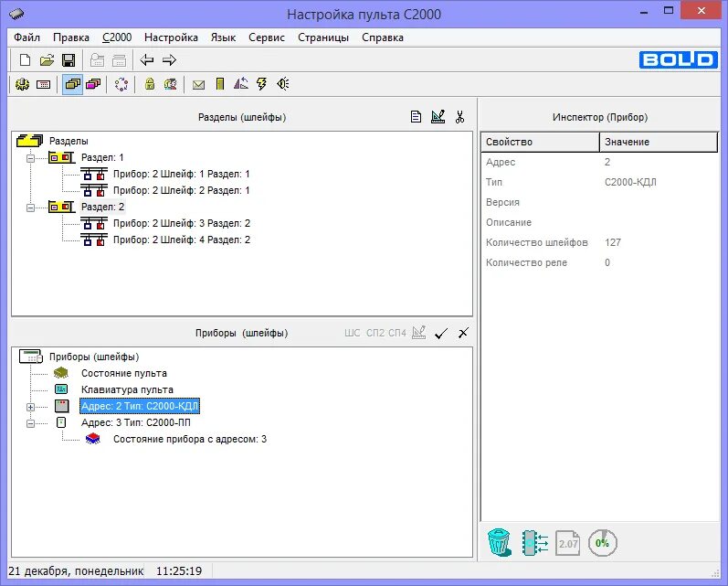Viewport: 728px width, 586px height.
Task: Select Прибор: 2 Шлейф: 3 Раздел: 2
Action: click(x=182, y=223)
